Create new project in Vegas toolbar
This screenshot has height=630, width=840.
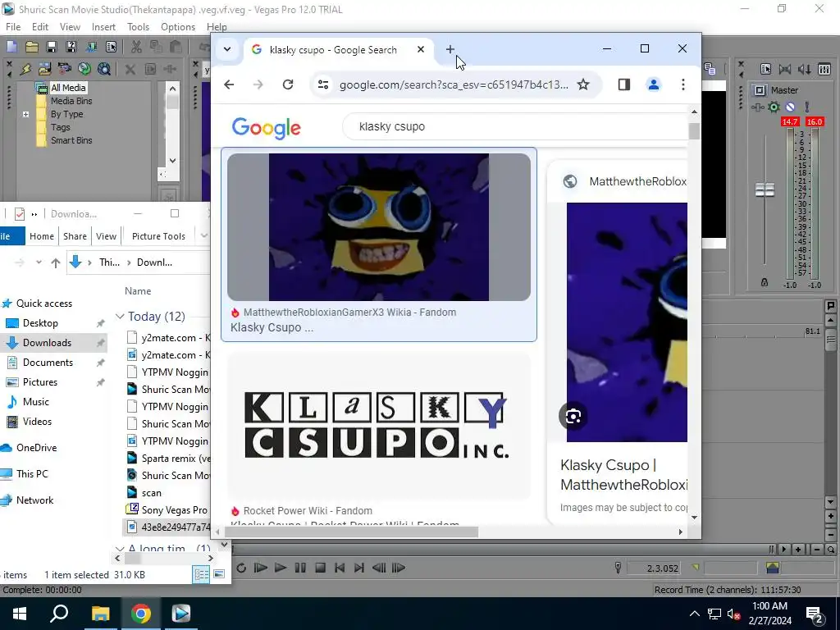(x=11, y=47)
